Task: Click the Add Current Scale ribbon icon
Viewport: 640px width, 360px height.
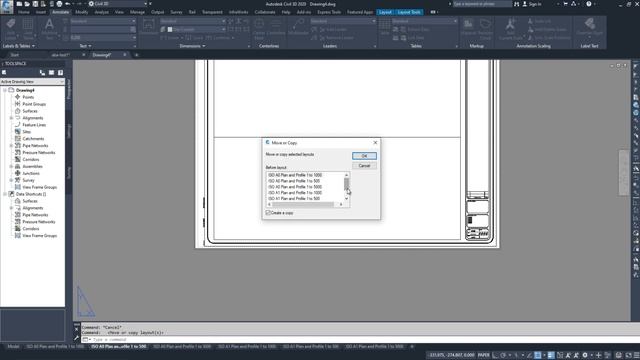Action: [510, 28]
